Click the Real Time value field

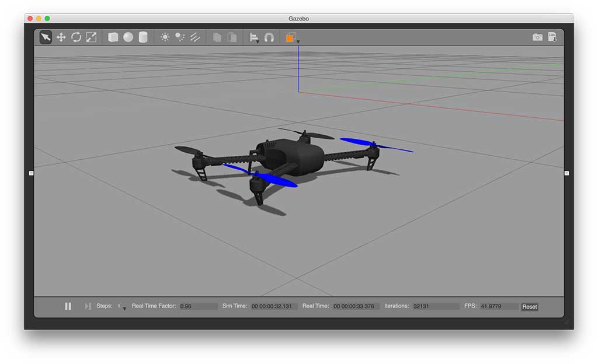(x=356, y=306)
